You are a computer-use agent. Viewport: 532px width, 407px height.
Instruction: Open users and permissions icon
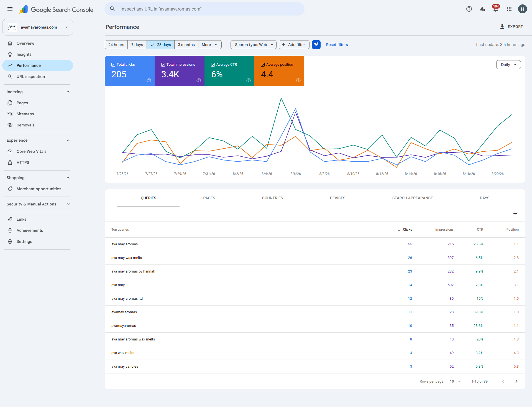(x=482, y=9)
